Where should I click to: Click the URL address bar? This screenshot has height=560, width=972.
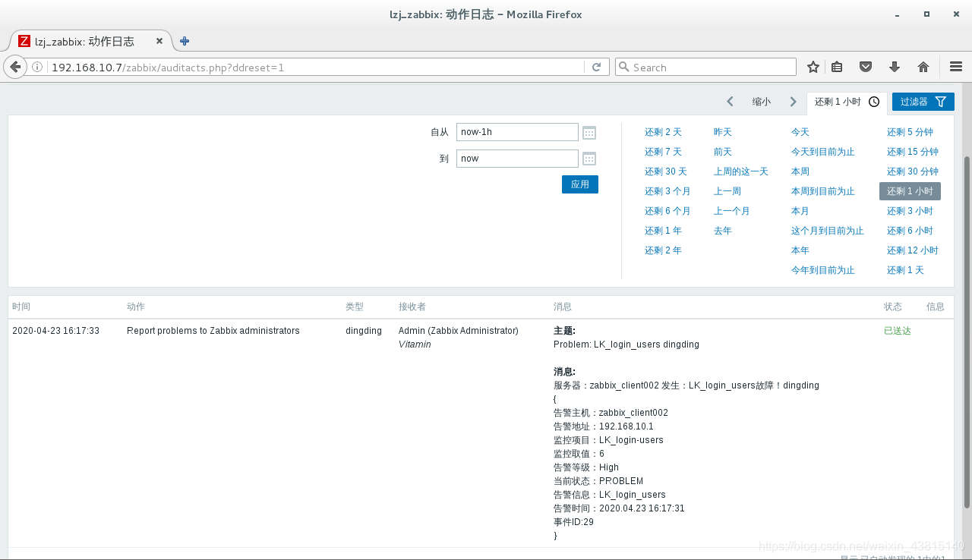[316, 67]
